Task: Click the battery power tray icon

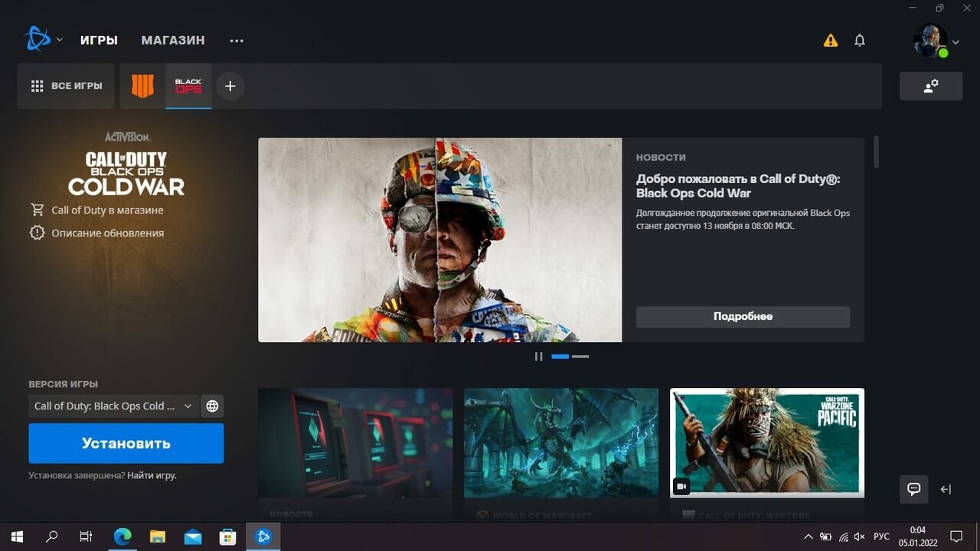Action: click(826, 537)
